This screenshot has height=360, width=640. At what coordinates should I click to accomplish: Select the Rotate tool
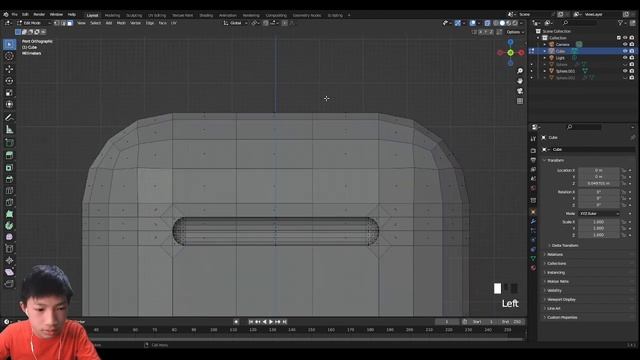click(9, 81)
